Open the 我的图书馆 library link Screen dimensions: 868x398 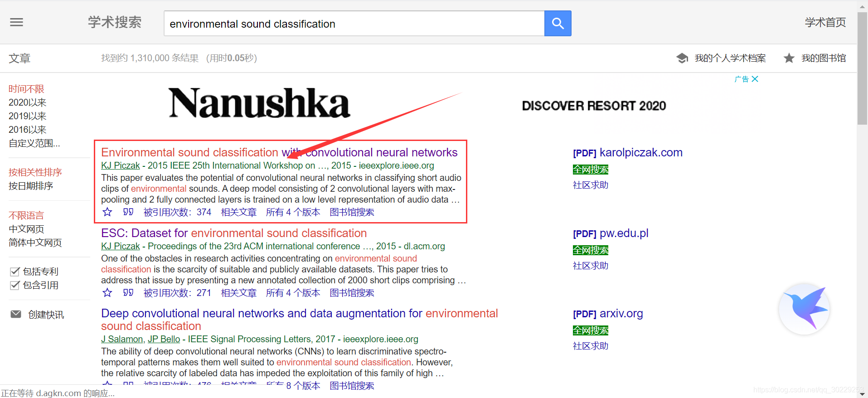[824, 58]
